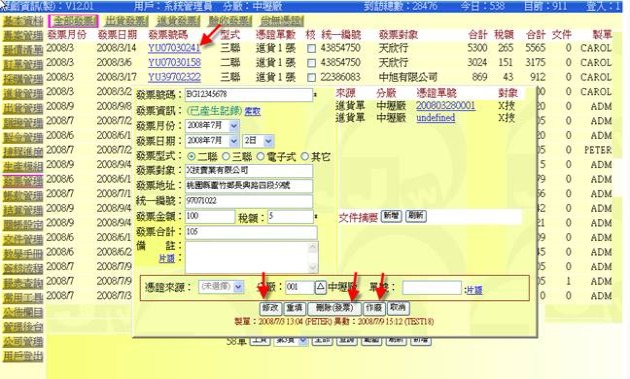Open invoice link YU07030241

tap(174, 48)
